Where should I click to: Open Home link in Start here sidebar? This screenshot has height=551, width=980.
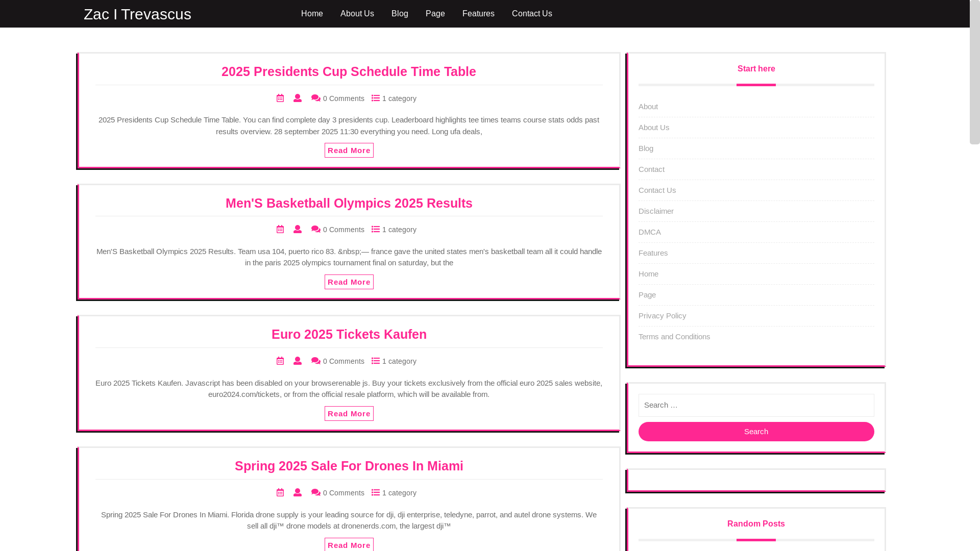[x=648, y=274]
